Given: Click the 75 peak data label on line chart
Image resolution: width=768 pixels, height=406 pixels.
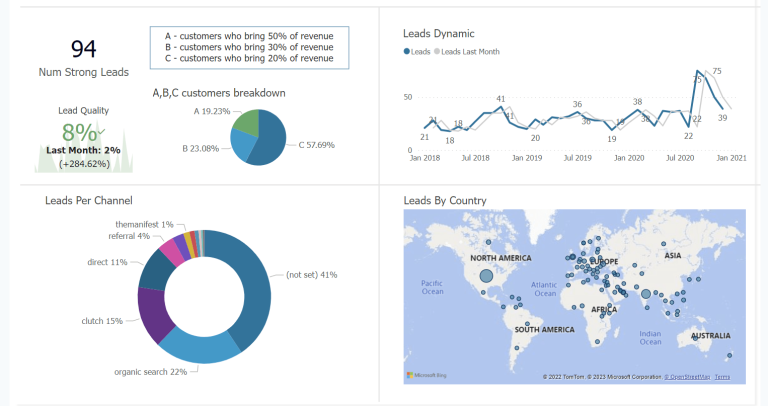Looking at the screenshot, I should click(x=716, y=72).
